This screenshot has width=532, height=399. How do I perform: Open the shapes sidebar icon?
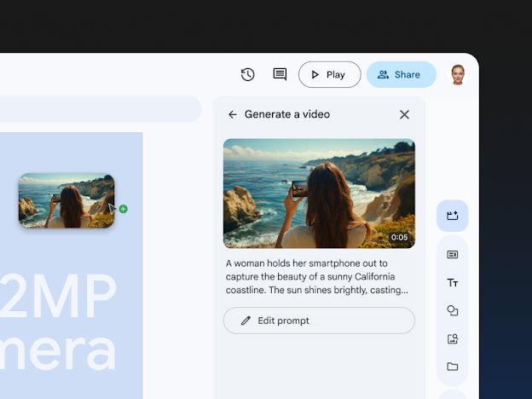tap(452, 311)
